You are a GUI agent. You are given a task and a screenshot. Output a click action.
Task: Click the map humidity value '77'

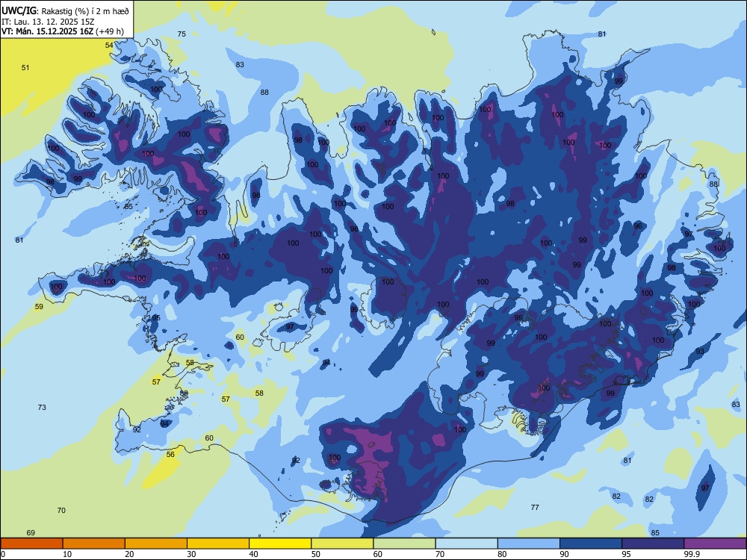(535, 507)
